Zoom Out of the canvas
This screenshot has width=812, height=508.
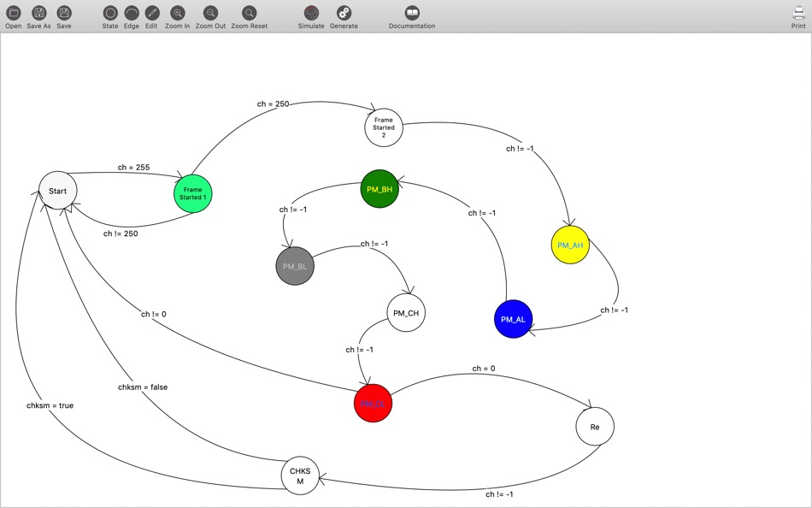(x=210, y=13)
